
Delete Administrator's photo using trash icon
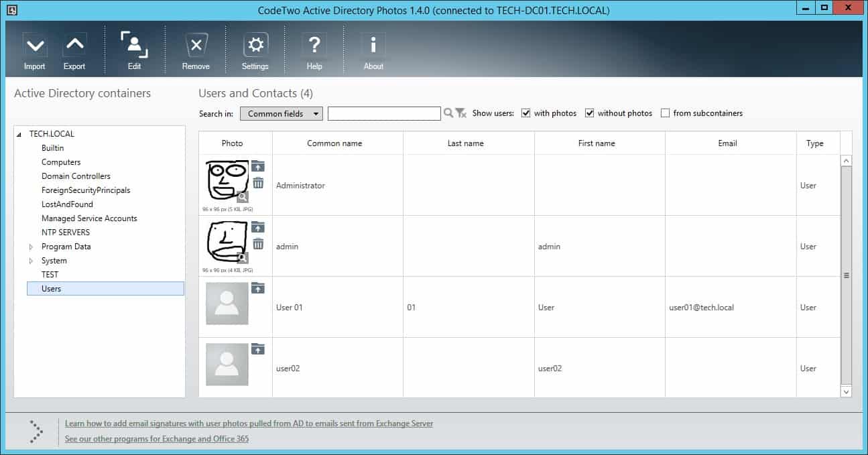point(258,183)
